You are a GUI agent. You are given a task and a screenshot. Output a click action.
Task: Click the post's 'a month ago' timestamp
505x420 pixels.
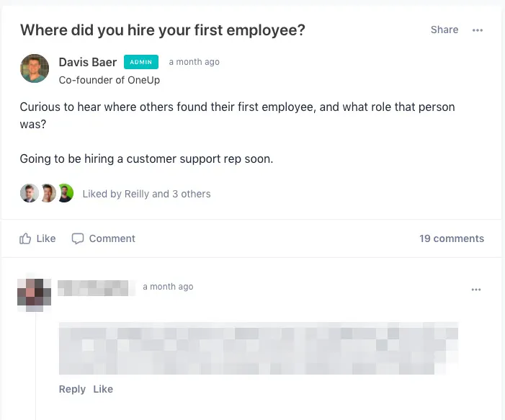coord(195,62)
